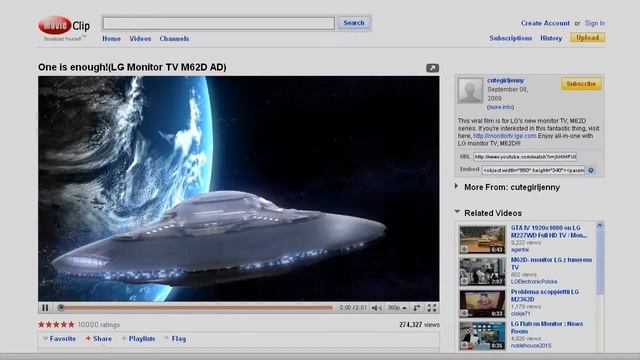Click the noblehouse2015 uploader link
The height and width of the screenshot is (360, 640).
(531, 346)
